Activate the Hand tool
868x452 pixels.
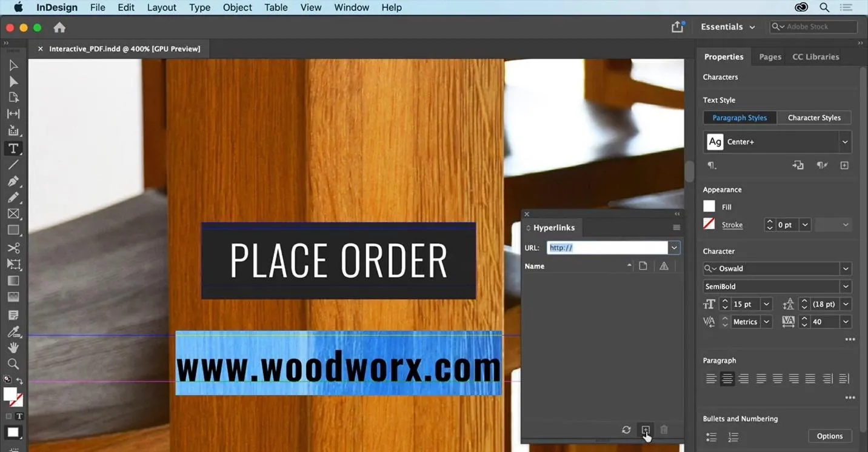tap(13, 348)
